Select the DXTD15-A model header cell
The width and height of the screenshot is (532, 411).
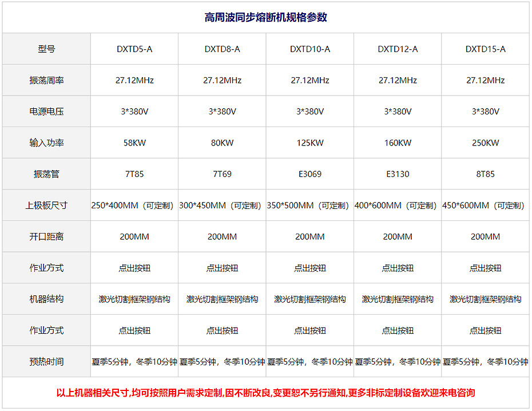point(485,49)
